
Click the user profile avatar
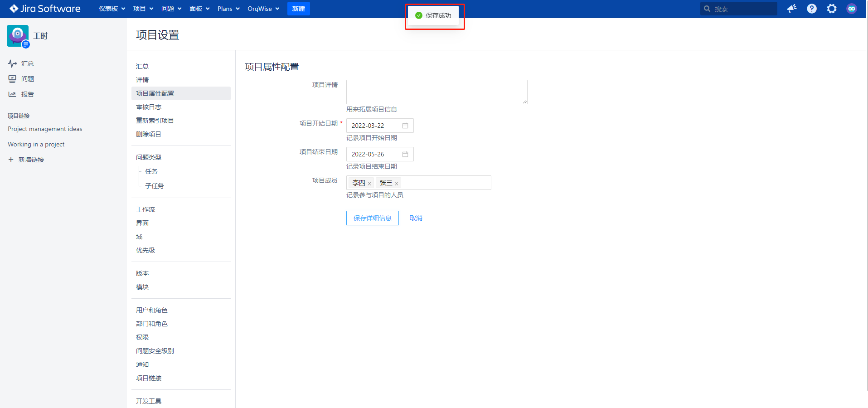tap(852, 9)
